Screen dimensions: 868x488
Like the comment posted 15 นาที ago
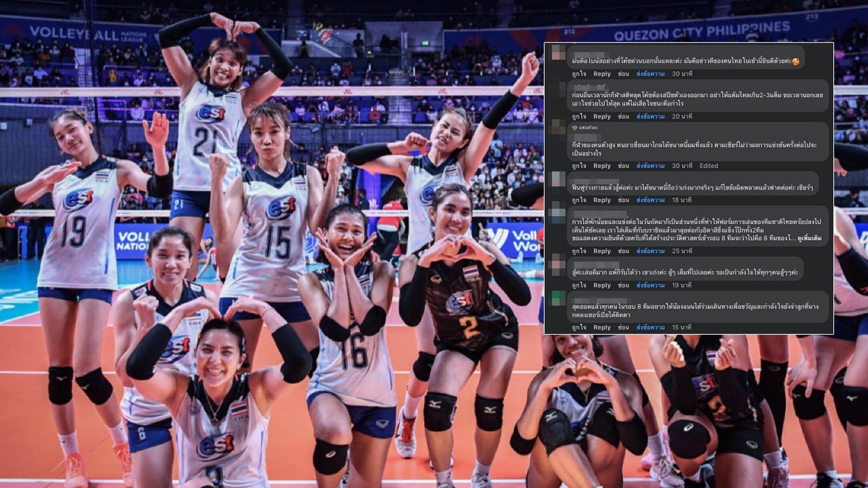(578, 327)
